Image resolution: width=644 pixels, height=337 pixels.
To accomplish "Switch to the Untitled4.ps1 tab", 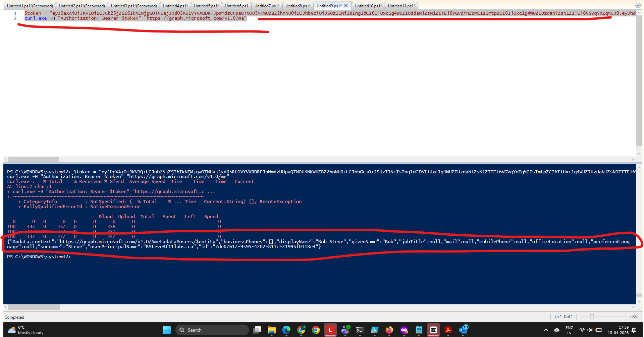I will point(175,6).
